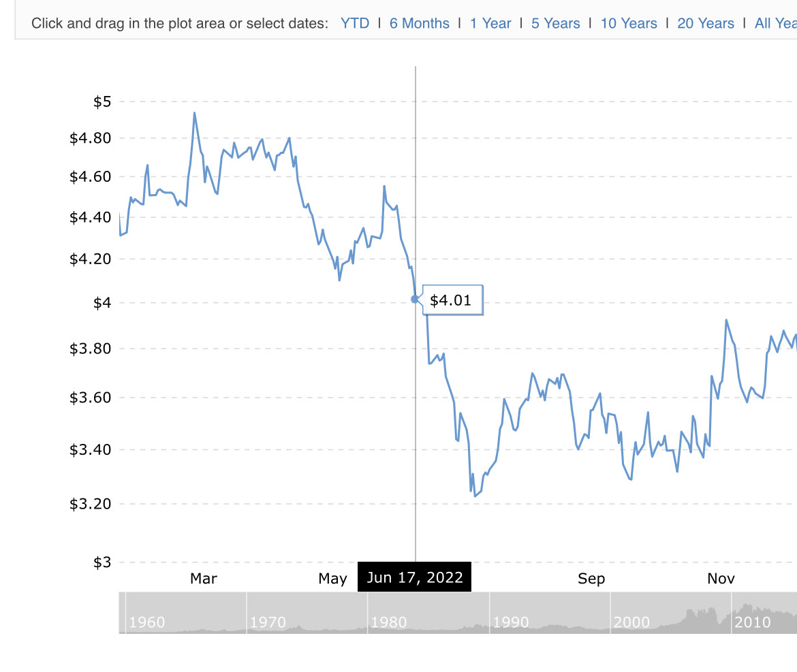The width and height of the screenshot is (797, 672).
Task: Show the 20 Years date range
Action: (706, 23)
